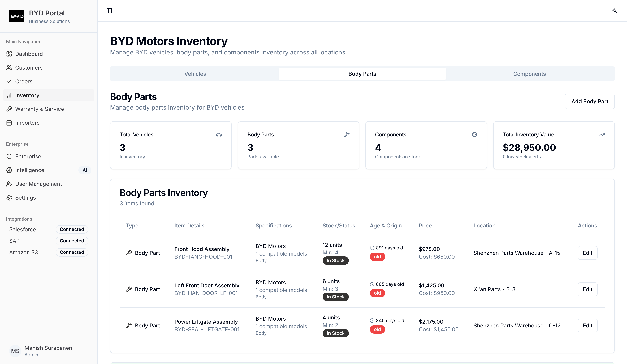Viewport: 627px width, 364px height.
Task: Click clock icon beside 891 days old
Action: pos(372,248)
